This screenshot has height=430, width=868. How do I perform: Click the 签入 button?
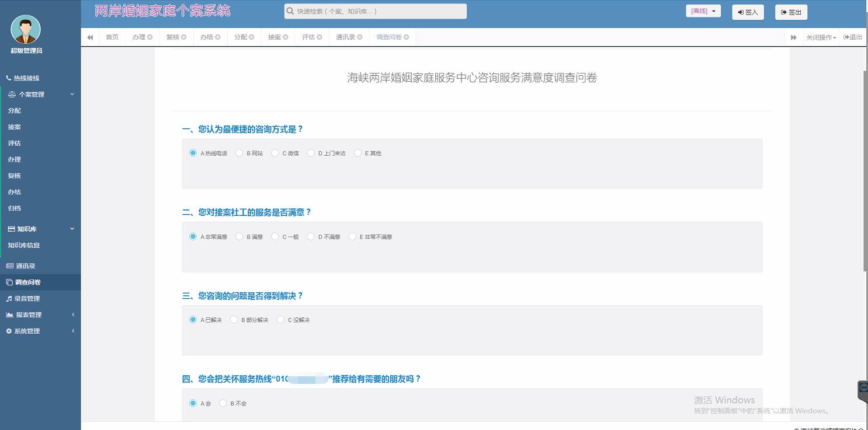pyautogui.click(x=748, y=12)
